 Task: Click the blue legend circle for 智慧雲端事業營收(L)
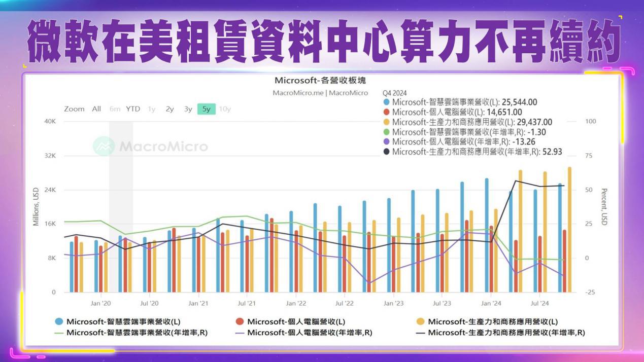pos(59,321)
